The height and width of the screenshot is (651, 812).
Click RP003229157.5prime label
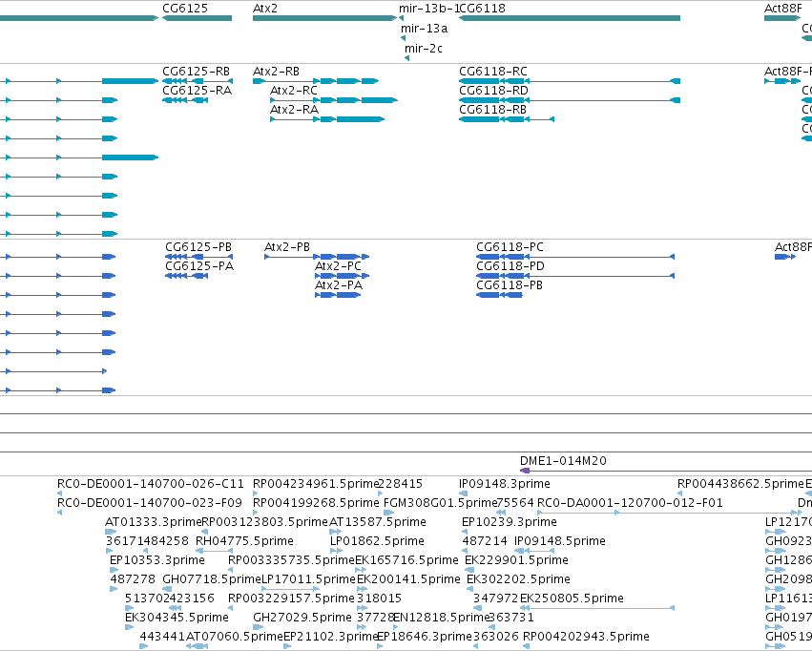291,598
